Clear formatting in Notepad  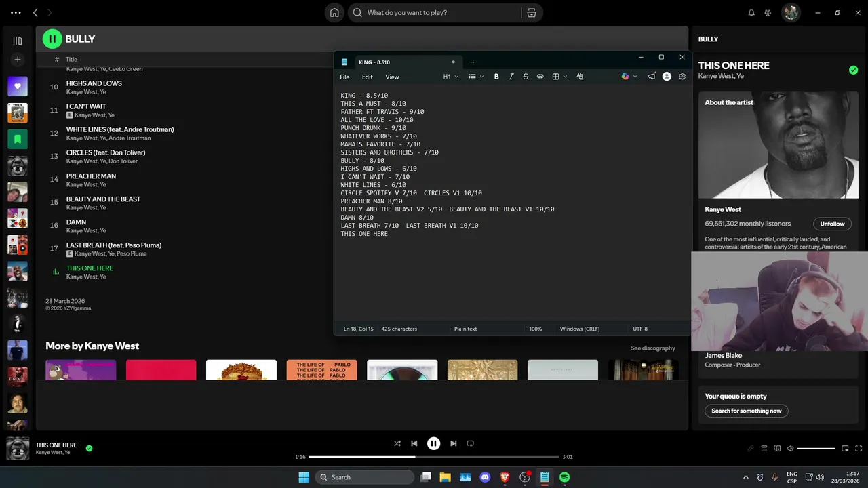(580, 77)
